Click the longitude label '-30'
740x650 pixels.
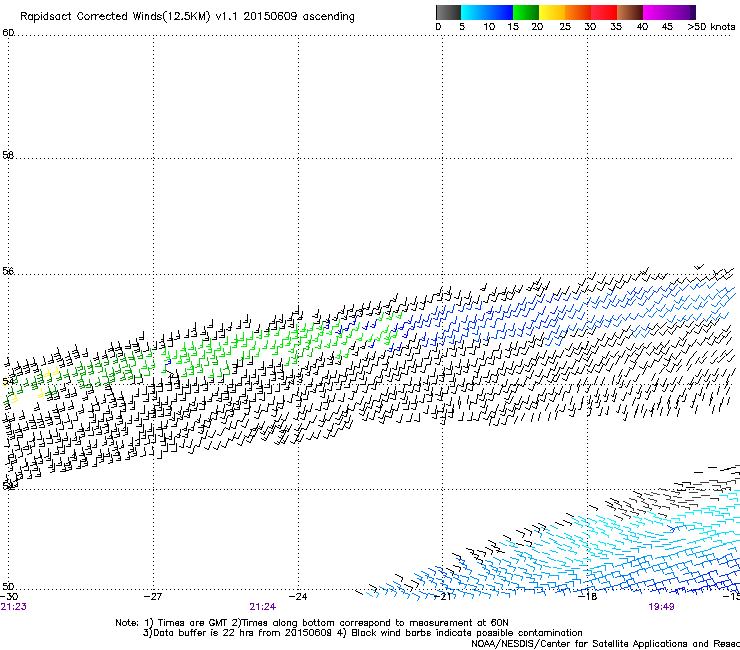coord(9,596)
